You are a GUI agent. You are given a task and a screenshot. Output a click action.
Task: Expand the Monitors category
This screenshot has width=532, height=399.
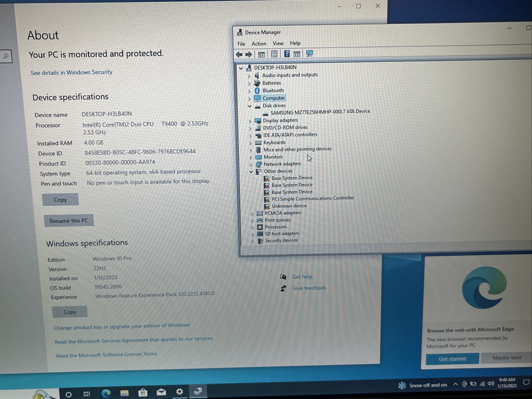click(251, 158)
